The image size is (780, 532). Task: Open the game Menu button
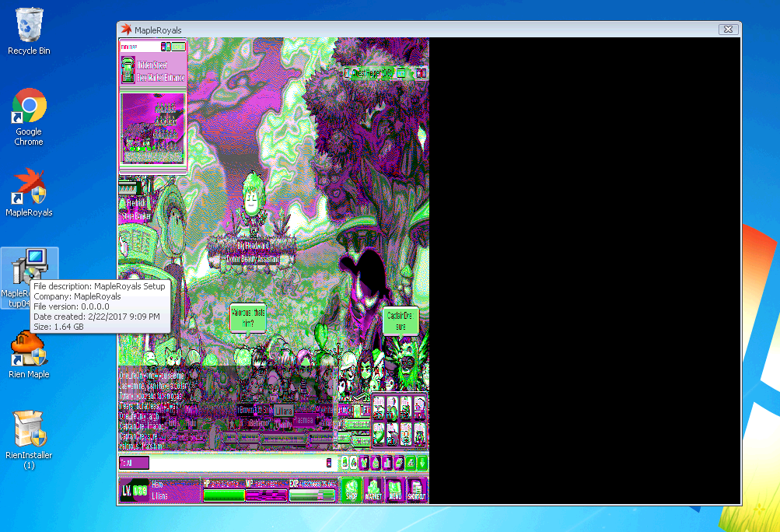point(395,490)
